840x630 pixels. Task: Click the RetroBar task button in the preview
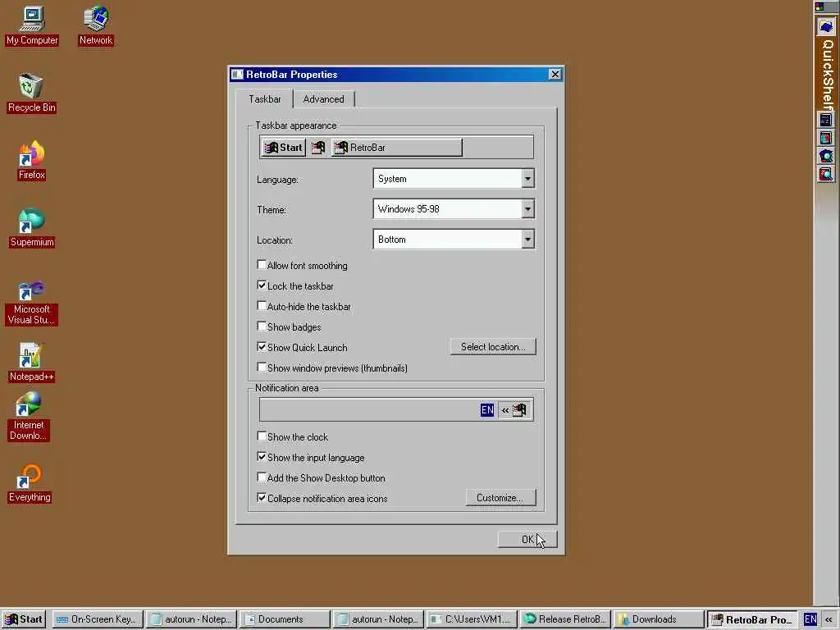coord(396,148)
